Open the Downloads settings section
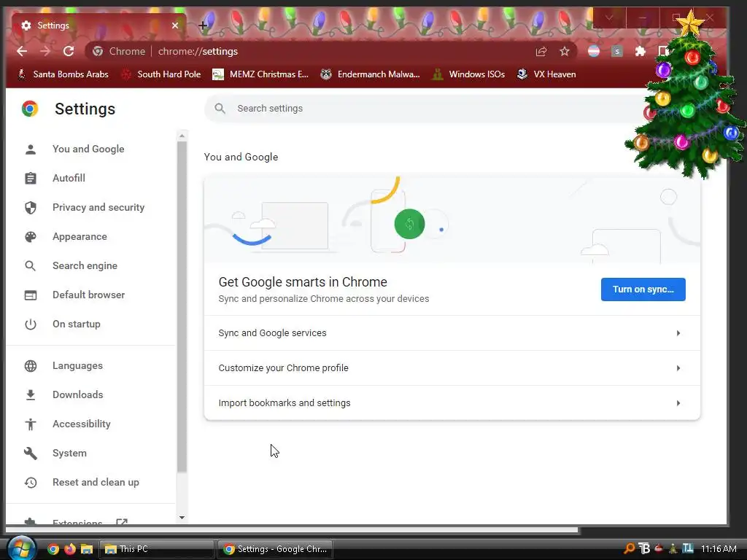 [77, 394]
